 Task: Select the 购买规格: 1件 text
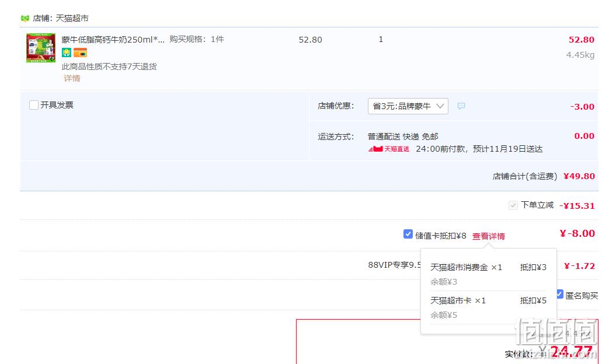[x=197, y=39]
